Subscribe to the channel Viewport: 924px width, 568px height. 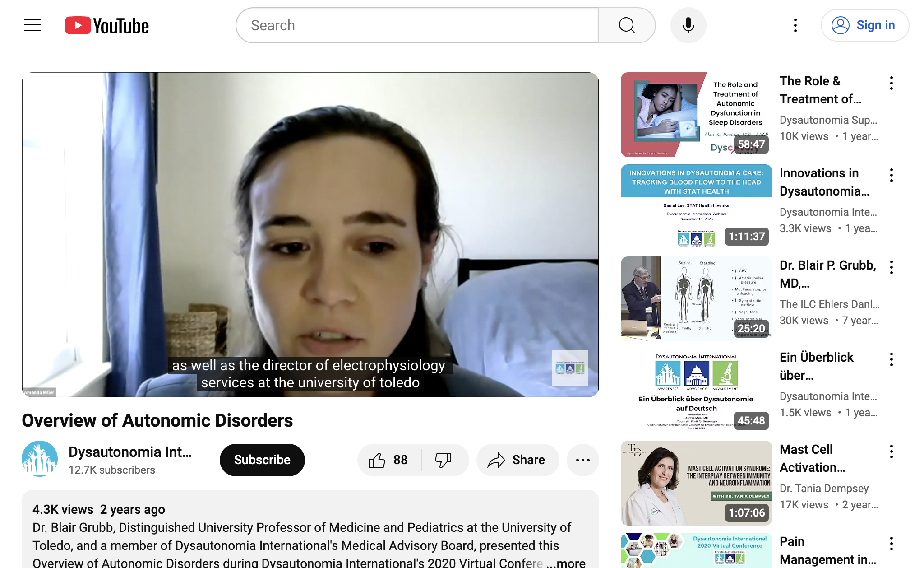tap(262, 460)
